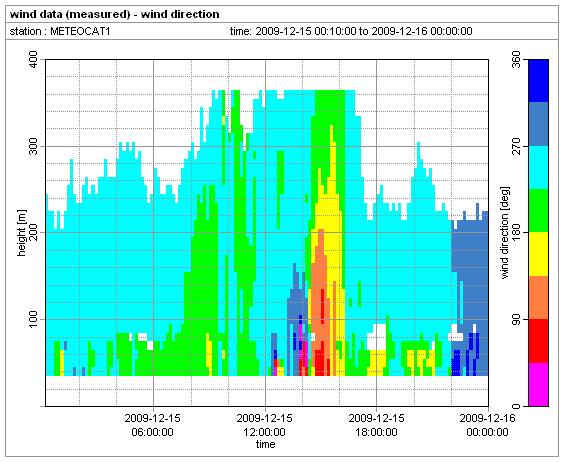The image size is (564, 462).
Task: Click the magenta legend band near 0
Action: tap(538, 384)
